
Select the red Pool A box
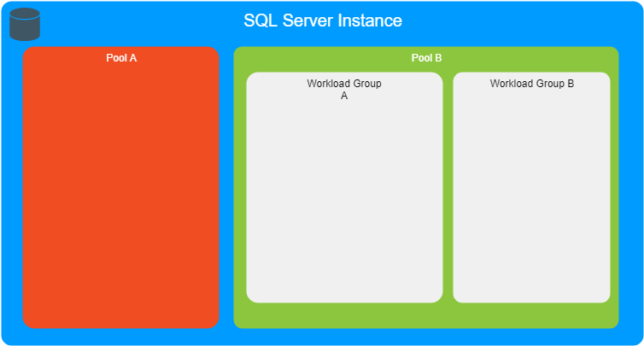coord(120,188)
